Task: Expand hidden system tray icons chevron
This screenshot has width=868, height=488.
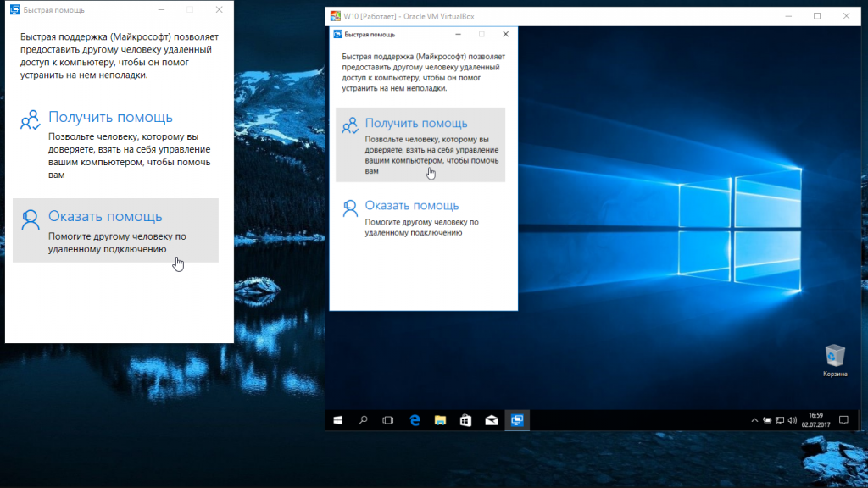Action: click(754, 420)
